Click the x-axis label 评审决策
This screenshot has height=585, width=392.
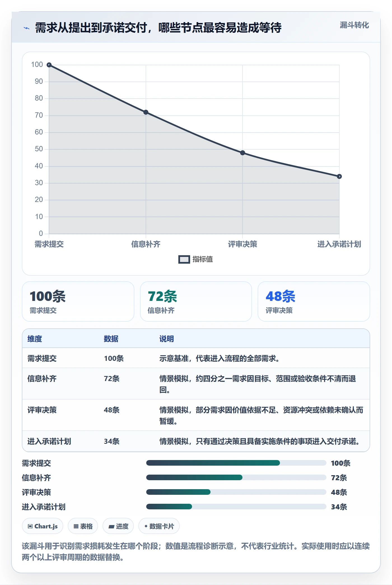coord(242,244)
